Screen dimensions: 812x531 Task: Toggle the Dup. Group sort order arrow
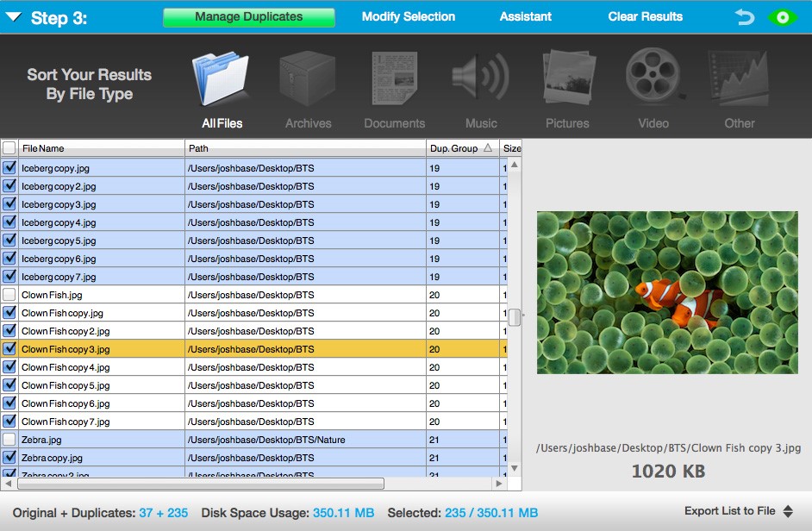[488, 147]
